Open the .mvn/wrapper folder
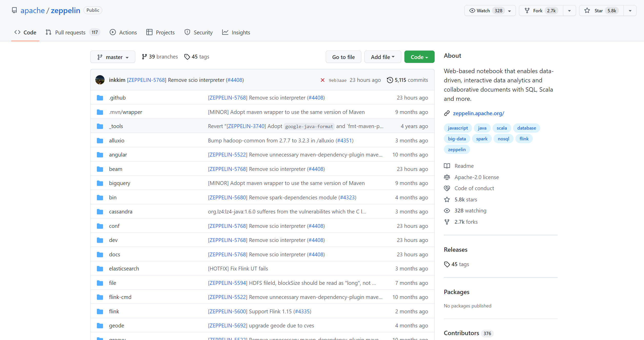Image resolution: width=644 pixels, height=340 pixels. [x=126, y=112]
